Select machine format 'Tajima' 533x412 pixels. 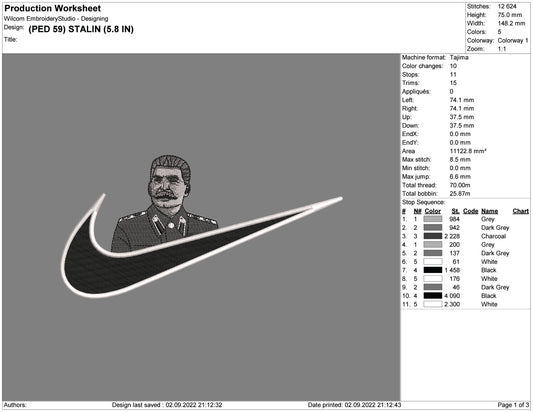coord(459,57)
